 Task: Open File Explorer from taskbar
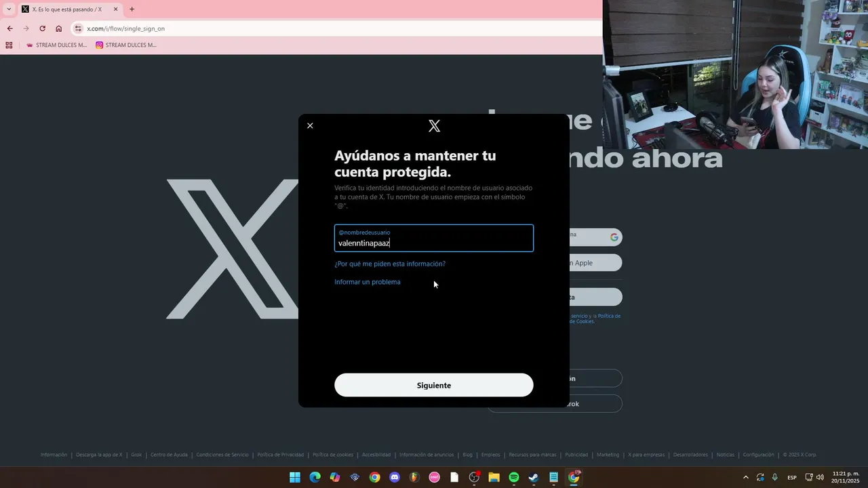point(494,477)
